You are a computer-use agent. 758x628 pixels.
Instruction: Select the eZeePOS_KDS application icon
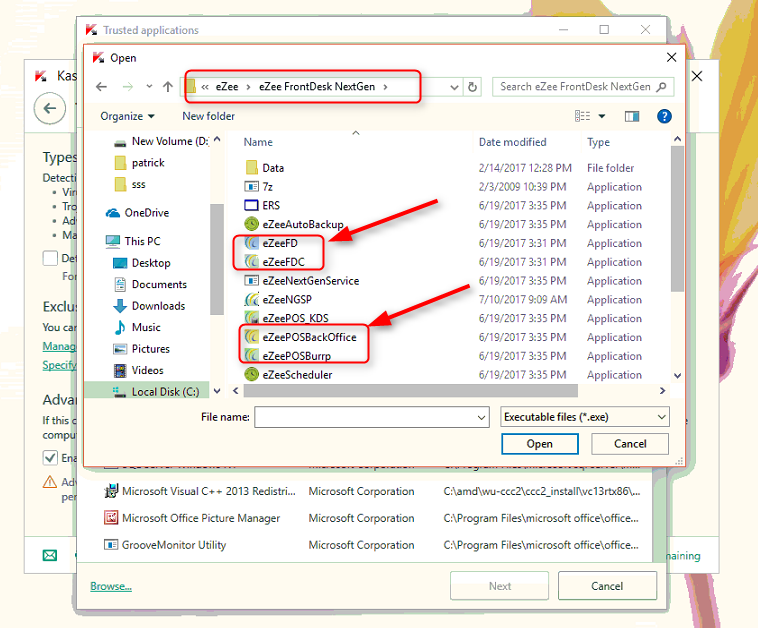251,318
